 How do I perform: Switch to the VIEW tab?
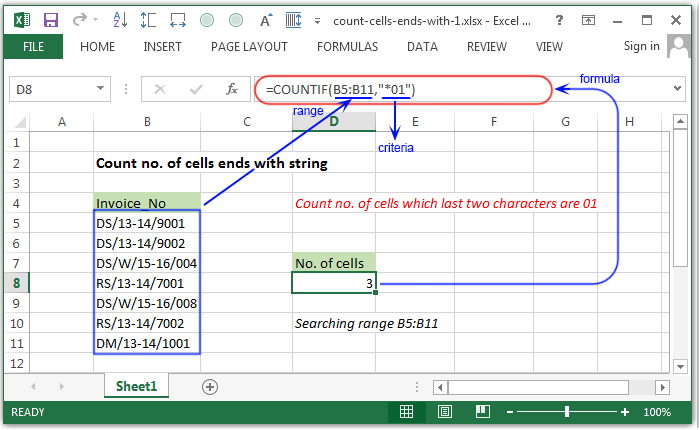[549, 46]
